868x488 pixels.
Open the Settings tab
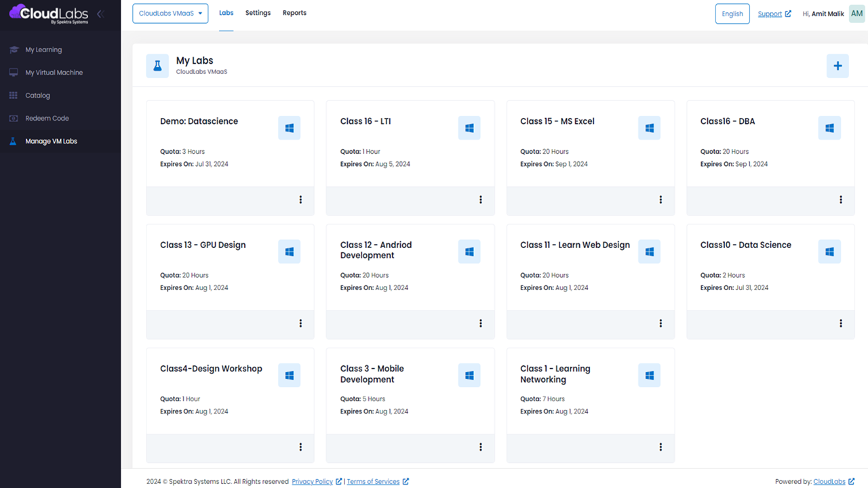click(x=258, y=13)
